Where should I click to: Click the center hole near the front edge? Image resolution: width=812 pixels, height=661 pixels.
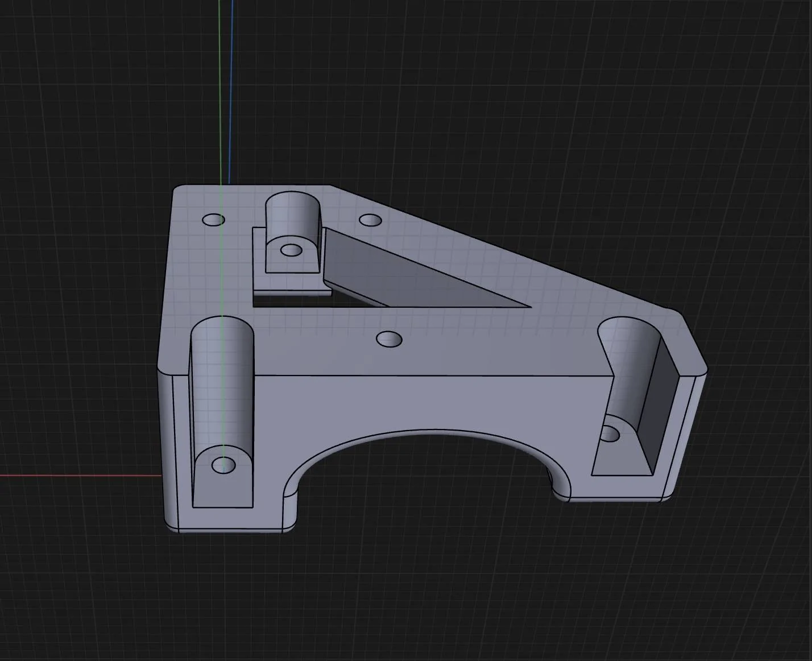390,340
